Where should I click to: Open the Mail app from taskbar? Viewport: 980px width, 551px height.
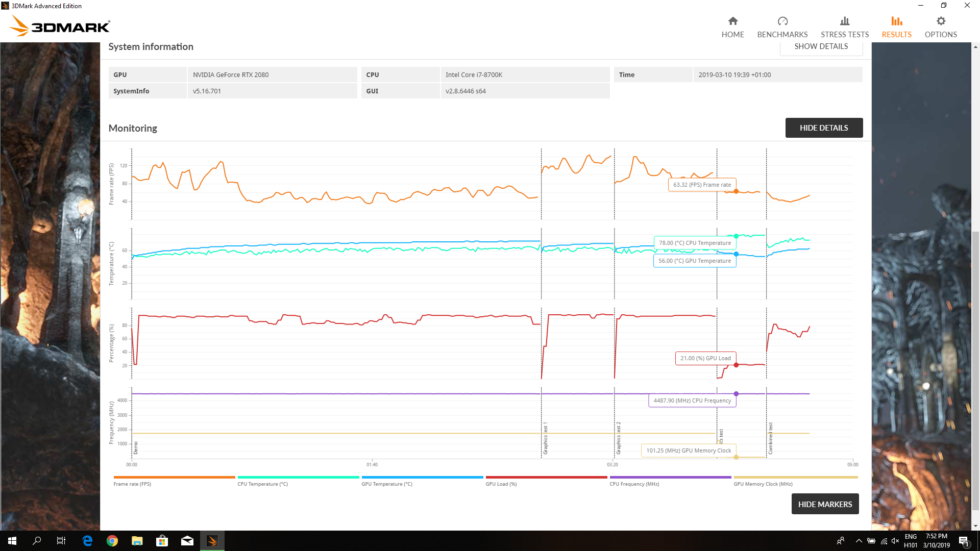tap(187, 541)
